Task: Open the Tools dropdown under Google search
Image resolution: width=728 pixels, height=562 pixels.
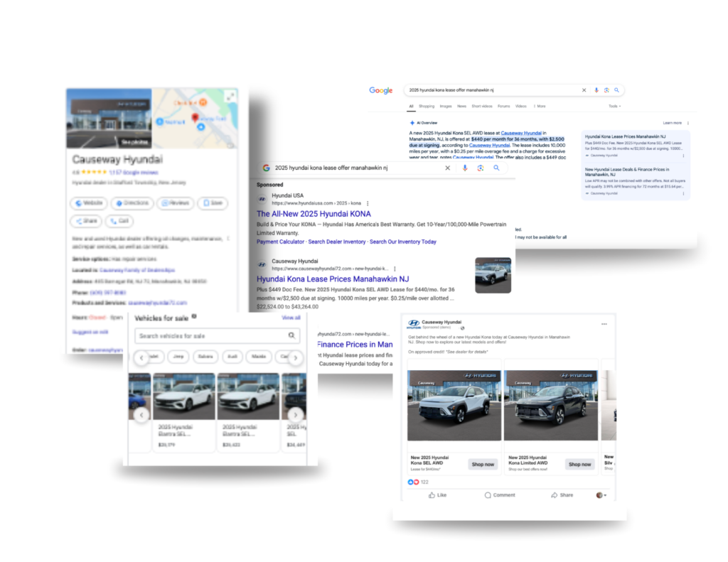Action: pos(614,107)
